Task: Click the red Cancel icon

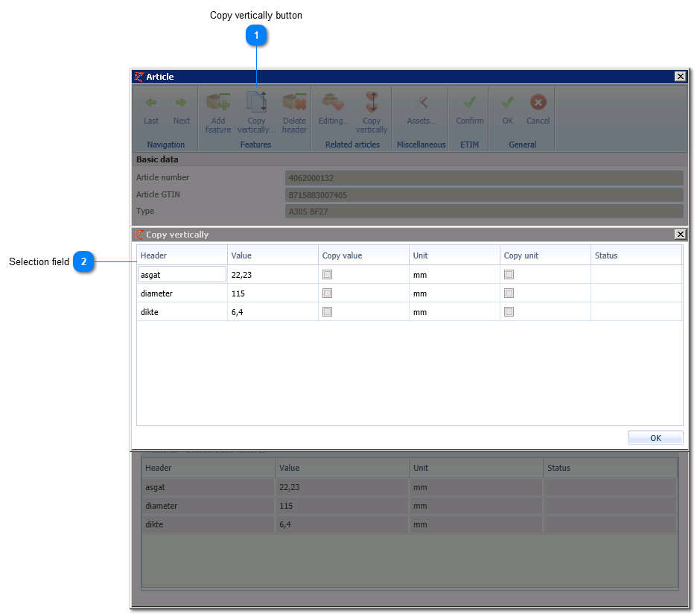Action: 538,102
